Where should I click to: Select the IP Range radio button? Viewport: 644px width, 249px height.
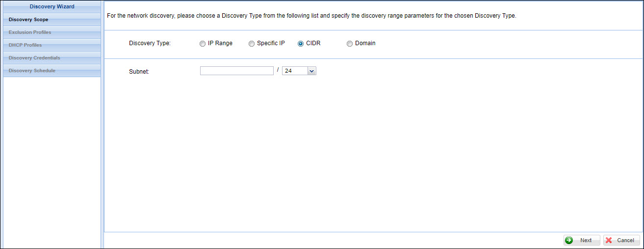[x=203, y=44]
